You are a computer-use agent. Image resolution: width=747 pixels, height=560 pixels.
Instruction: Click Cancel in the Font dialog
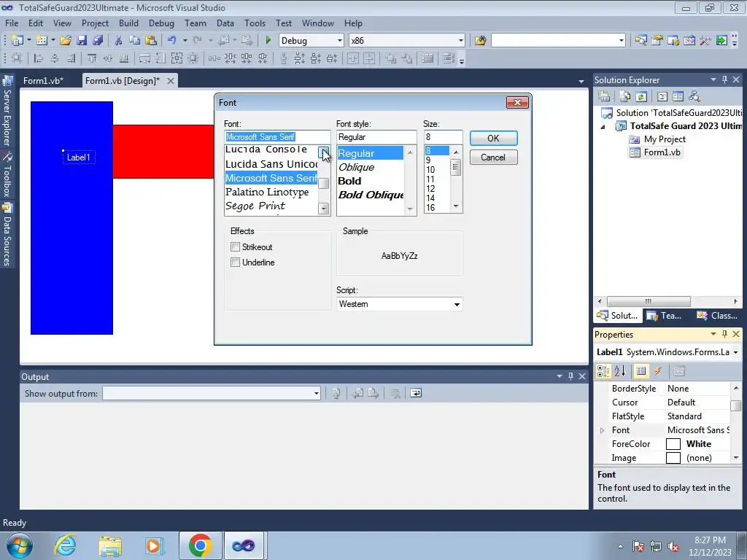pos(494,157)
